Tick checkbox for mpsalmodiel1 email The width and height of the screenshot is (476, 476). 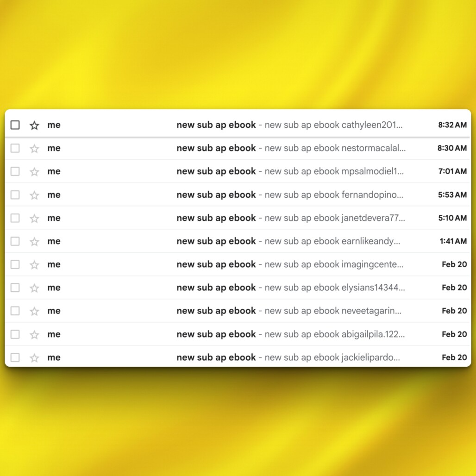[15, 171]
